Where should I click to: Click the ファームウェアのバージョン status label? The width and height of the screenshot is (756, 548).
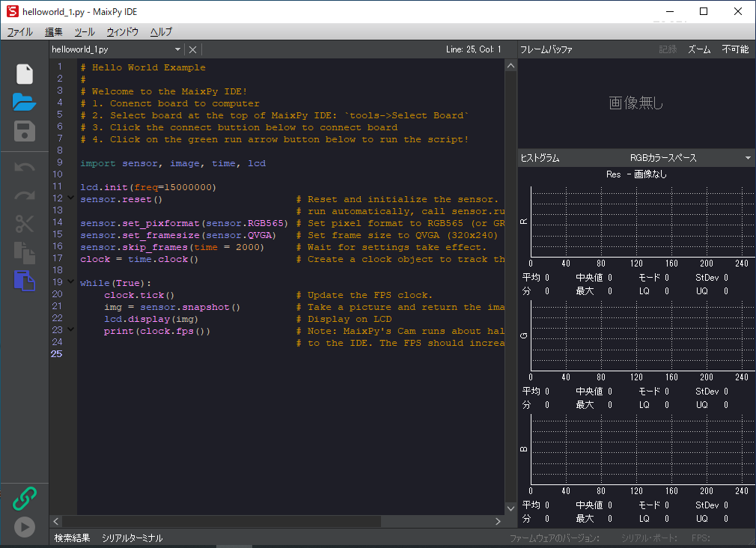[555, 538]
